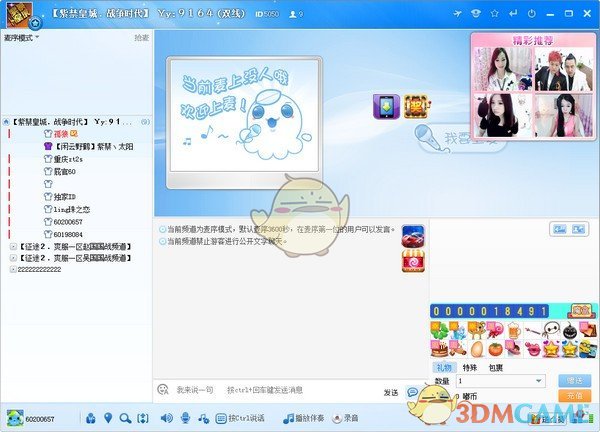Select the tomato gift
Screen dimensions: 600x432
pos(495,349)
